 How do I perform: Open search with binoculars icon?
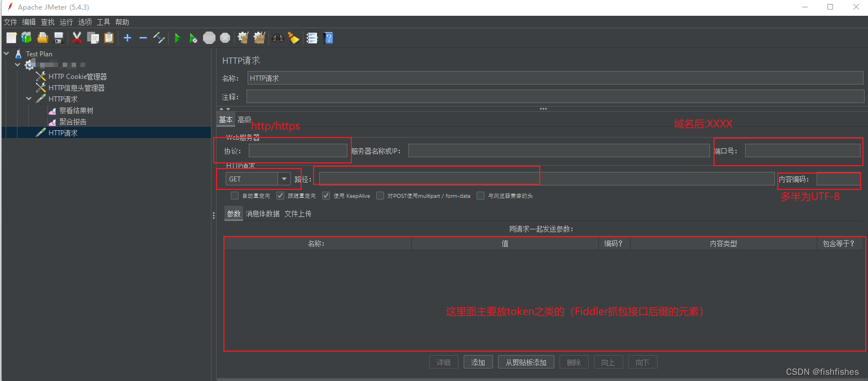click(278, 38)
